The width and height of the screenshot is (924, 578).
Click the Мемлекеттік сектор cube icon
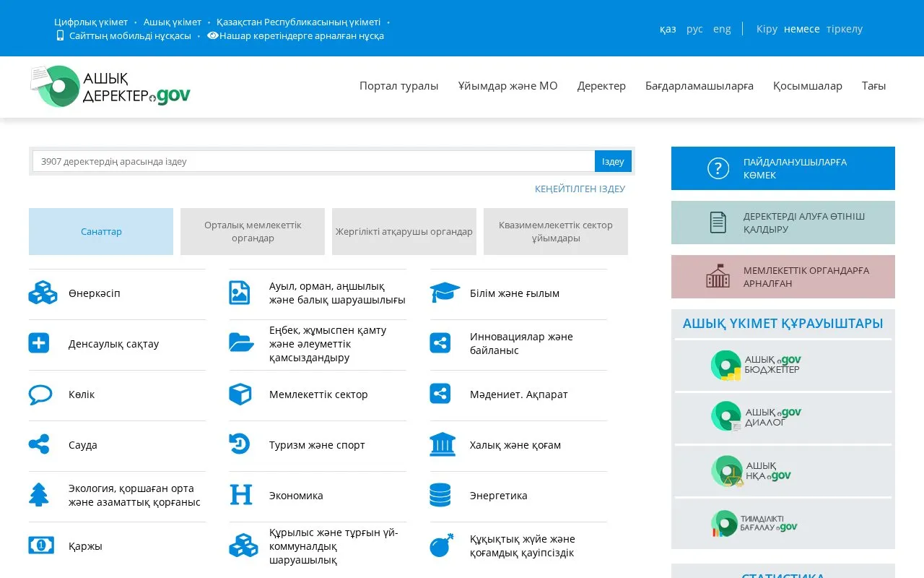[x=240, y=394]
